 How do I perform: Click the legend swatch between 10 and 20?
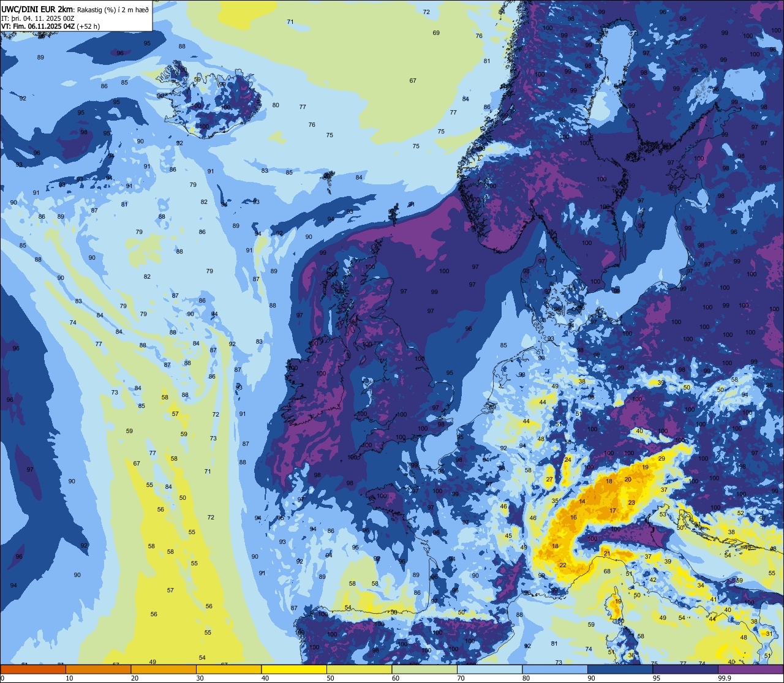point(98,669)
